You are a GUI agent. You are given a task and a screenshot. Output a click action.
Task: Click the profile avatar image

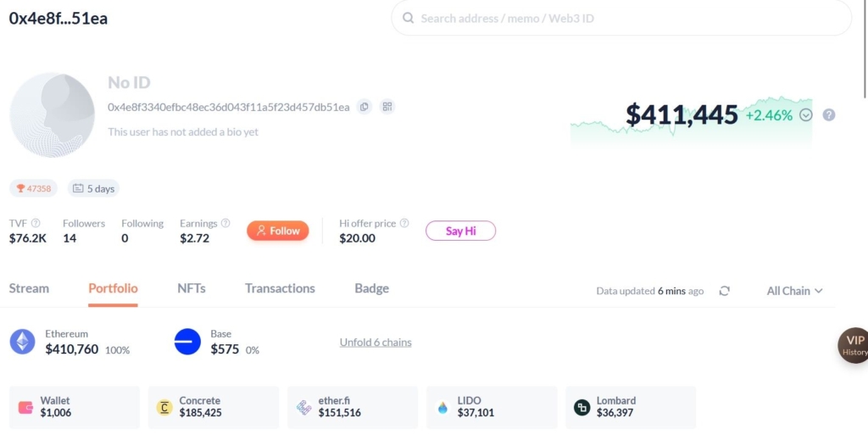[52, 114]
